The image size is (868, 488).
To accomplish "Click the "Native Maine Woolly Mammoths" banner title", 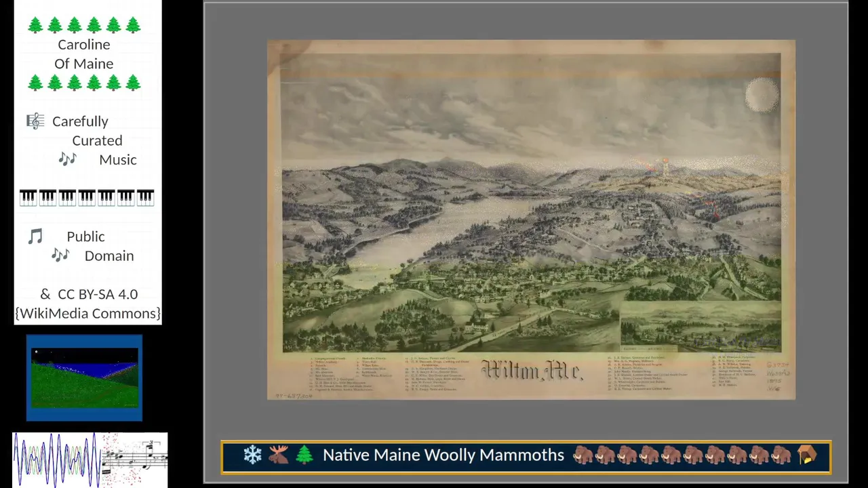I will click(443, 455).
